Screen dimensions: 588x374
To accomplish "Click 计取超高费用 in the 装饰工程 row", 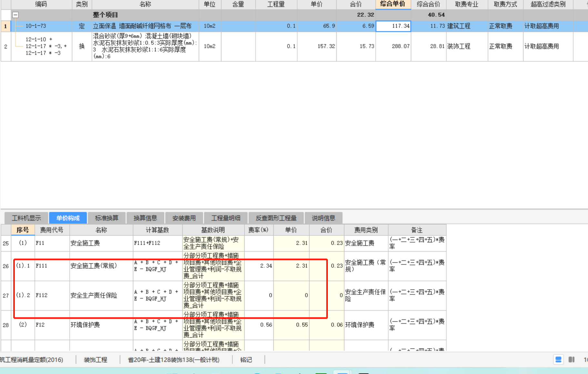I will 548,46.
